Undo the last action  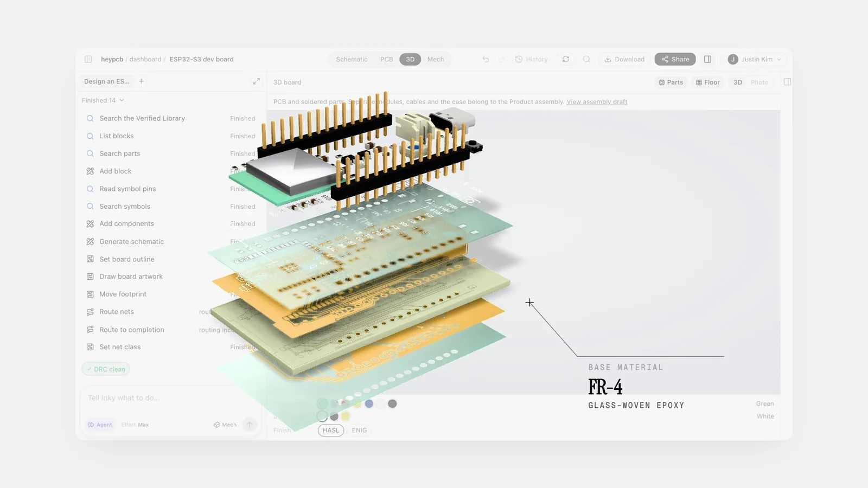click(486, 59)
